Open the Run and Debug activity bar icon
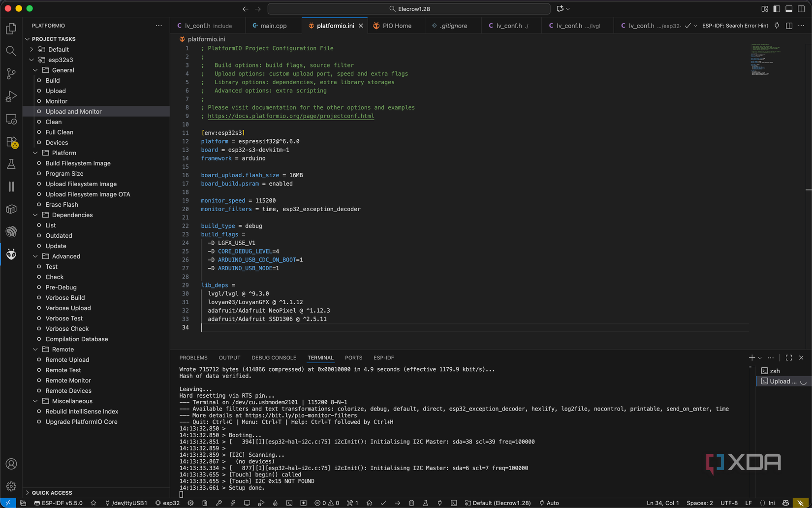 pos(11,96)
